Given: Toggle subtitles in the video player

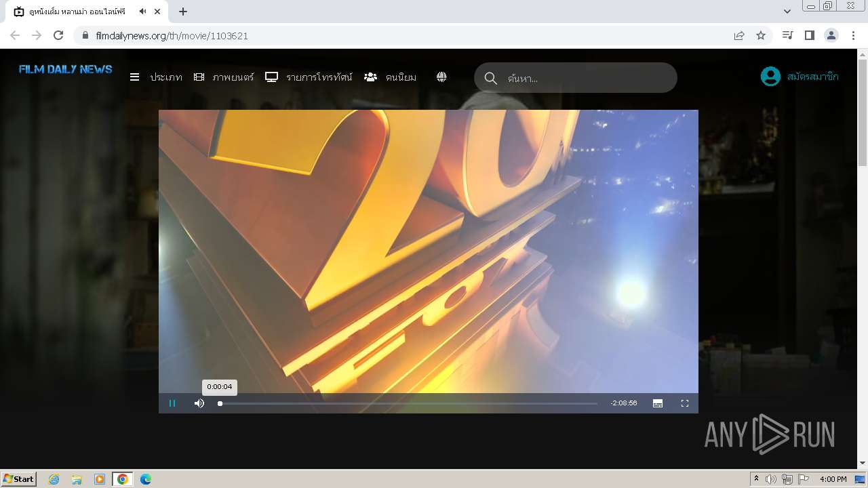Looking at the screenshot, I should point(658,403).
